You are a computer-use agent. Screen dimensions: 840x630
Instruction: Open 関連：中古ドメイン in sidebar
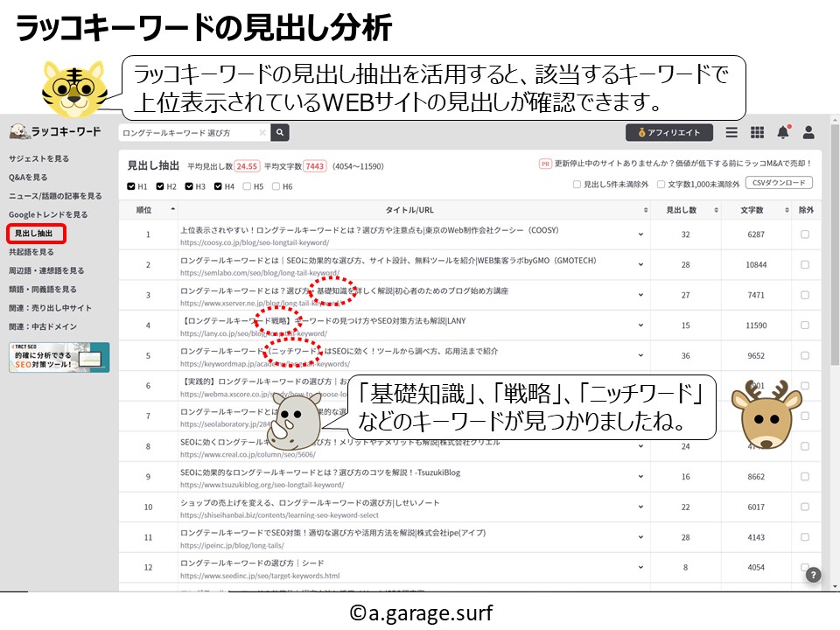42,326
